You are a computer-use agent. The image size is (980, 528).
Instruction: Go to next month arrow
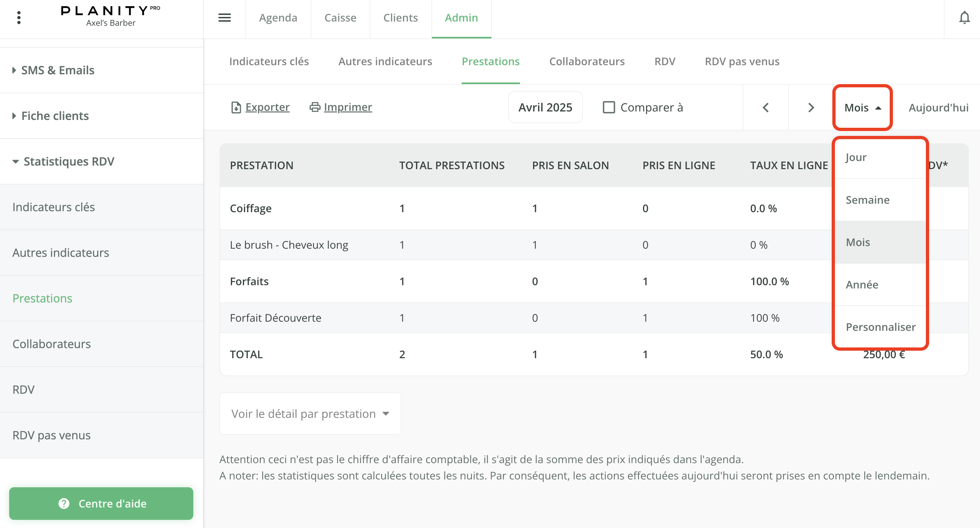click(811, 108)
